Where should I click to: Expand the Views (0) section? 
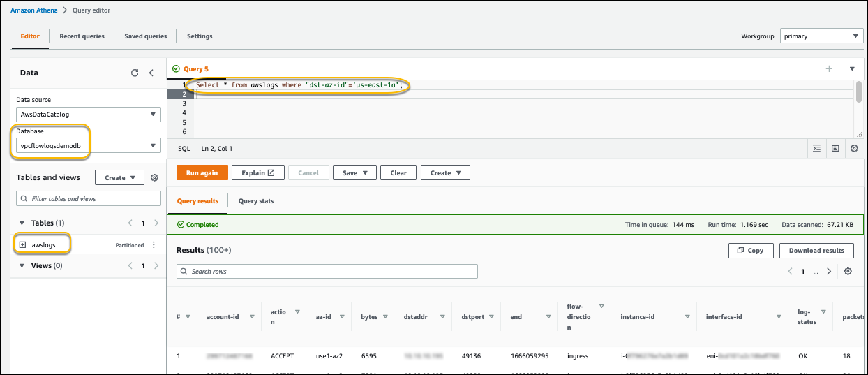pyautogui.click(x=20, y=266)
